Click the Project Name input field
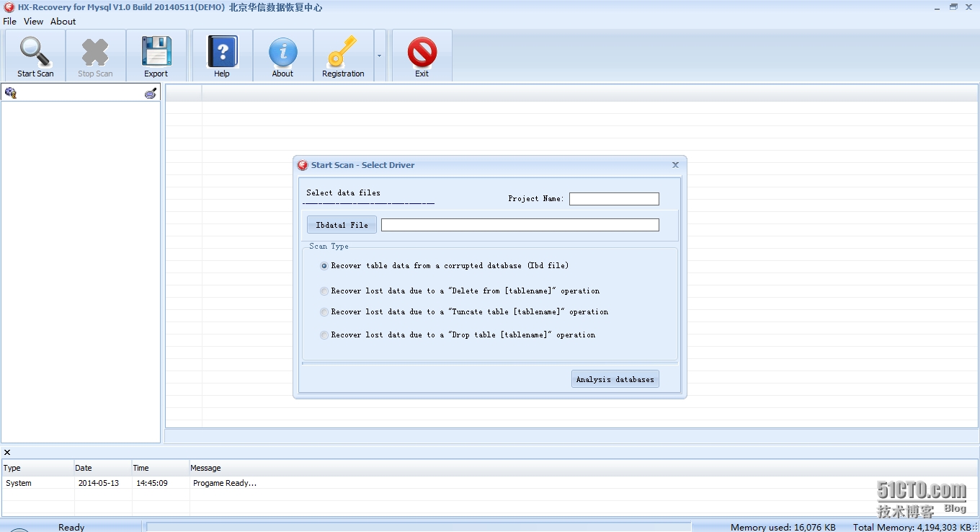980x532 pixels. (614, 199)
